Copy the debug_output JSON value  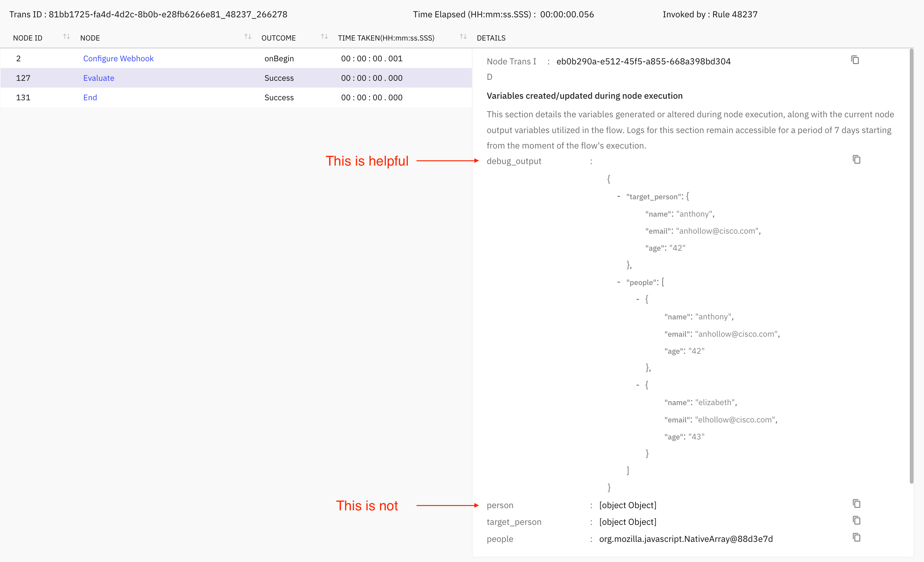[856, 160]
